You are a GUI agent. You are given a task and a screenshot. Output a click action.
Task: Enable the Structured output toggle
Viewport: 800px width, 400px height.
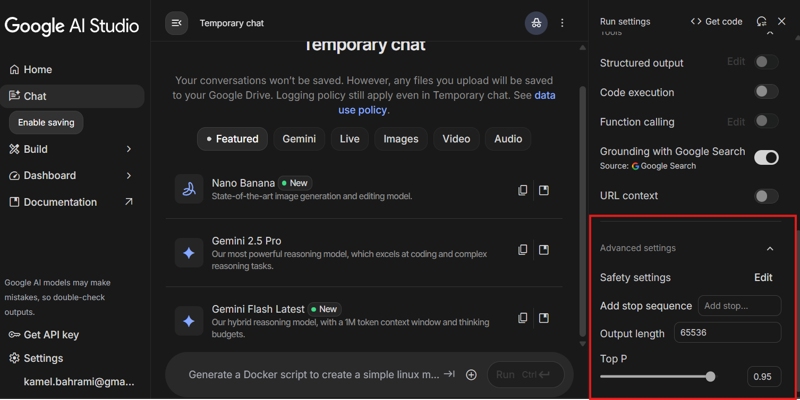pyautogui.click(x=766, y=62)
